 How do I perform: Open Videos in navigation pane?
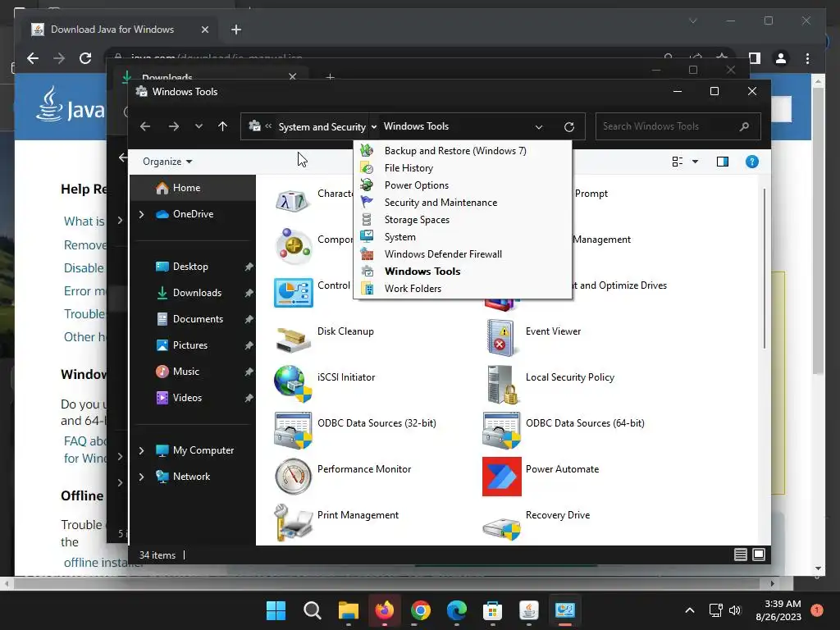(x=193, y=398)
